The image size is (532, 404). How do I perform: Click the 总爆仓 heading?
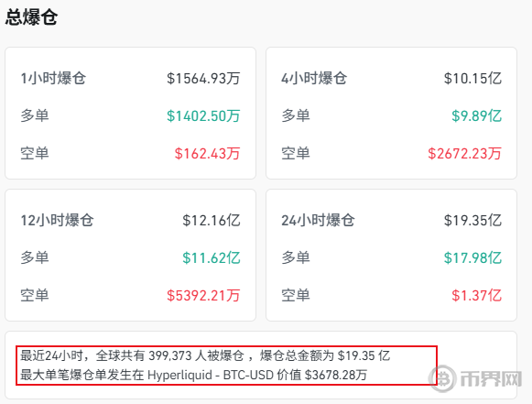(31, 17)
